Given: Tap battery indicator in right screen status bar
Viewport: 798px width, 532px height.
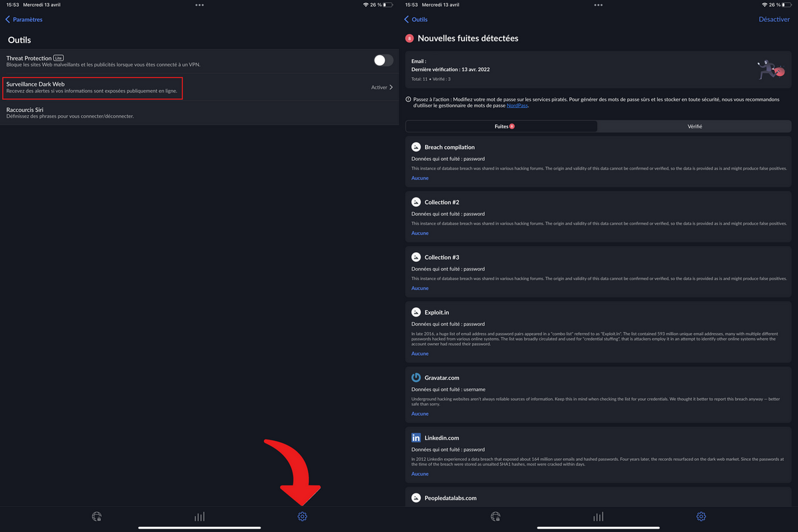Looking at the screenshot, I should point(788,5).
